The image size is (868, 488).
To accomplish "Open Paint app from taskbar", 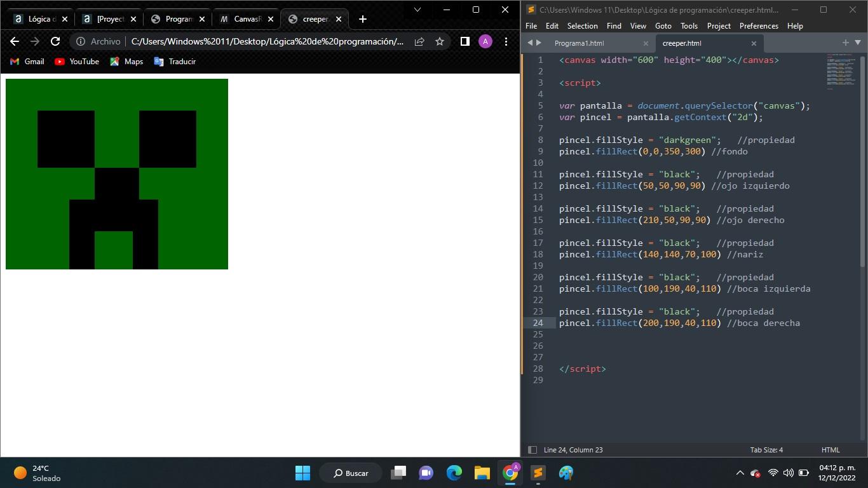I will point(566,473).
